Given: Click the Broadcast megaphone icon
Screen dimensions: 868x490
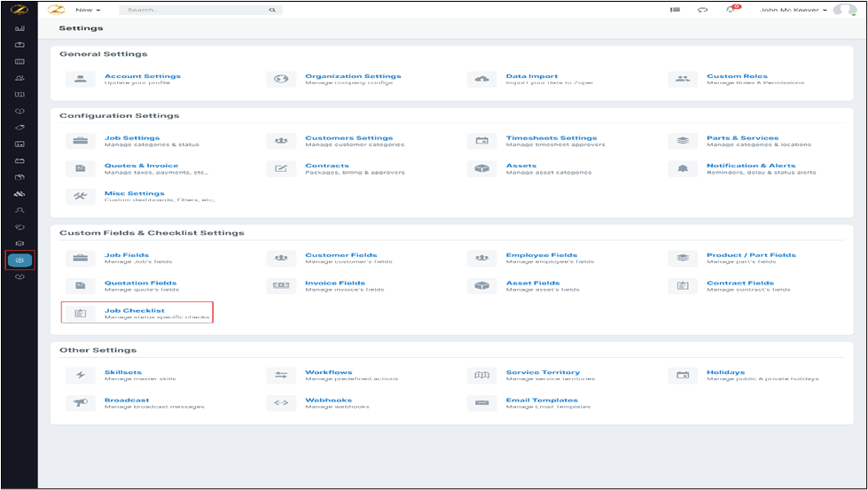Looking at the screenshot, I should coord(81,403).
